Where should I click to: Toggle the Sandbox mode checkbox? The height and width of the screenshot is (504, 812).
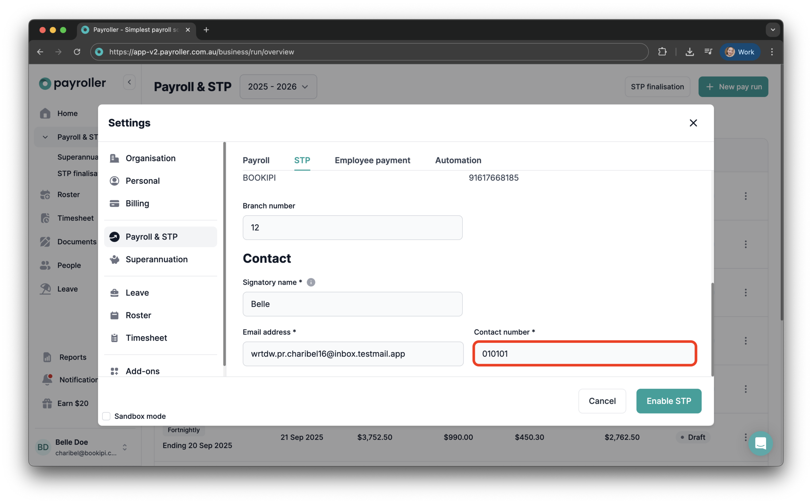coord(106,416)
